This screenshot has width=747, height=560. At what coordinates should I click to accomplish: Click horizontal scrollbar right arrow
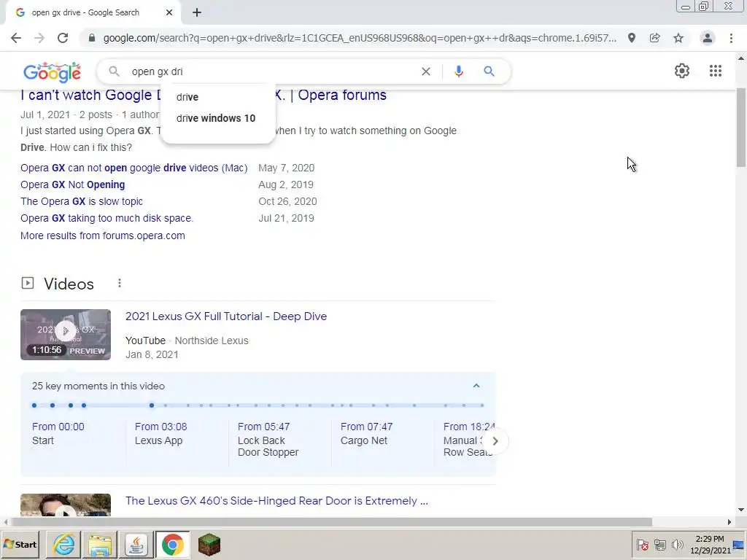[729, 522]
